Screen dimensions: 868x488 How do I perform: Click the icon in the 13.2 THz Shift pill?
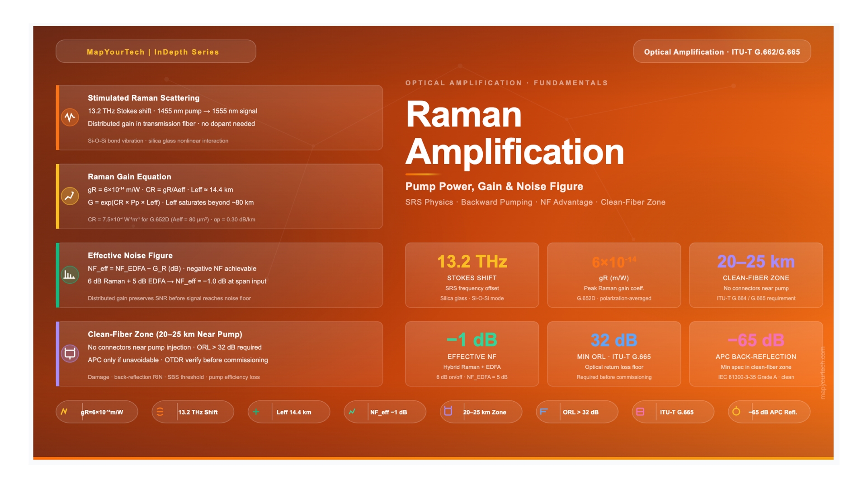(160, 412)
